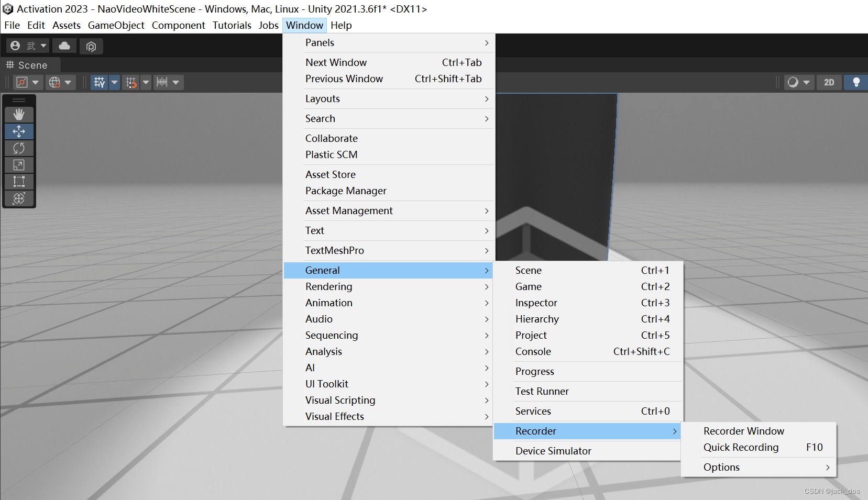Start Quick Recording
The width and height of the screenshot is (868, 500).
tap(759, 447)
